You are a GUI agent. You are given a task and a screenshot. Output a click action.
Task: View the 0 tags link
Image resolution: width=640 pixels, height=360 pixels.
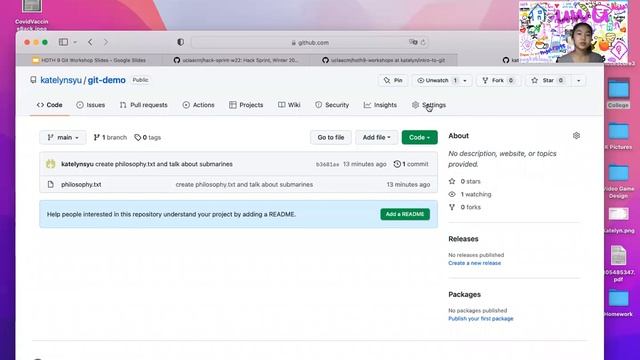tap(148, 138)
